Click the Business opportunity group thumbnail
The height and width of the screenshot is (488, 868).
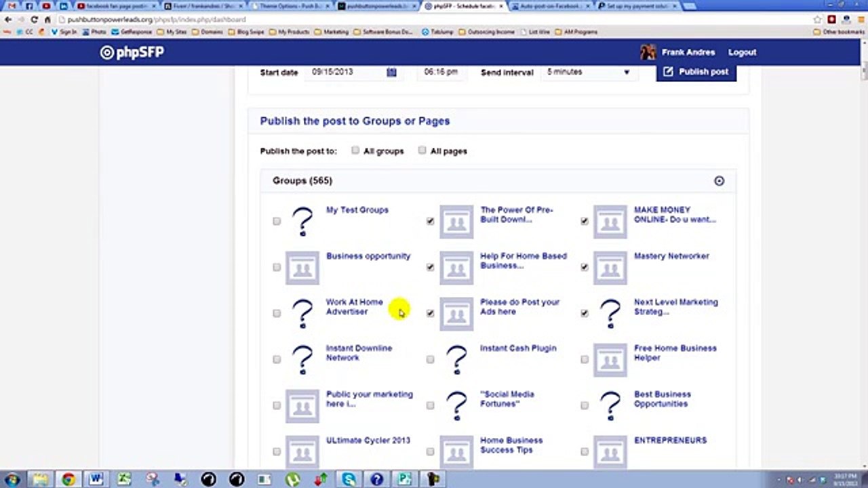(302, 268)
